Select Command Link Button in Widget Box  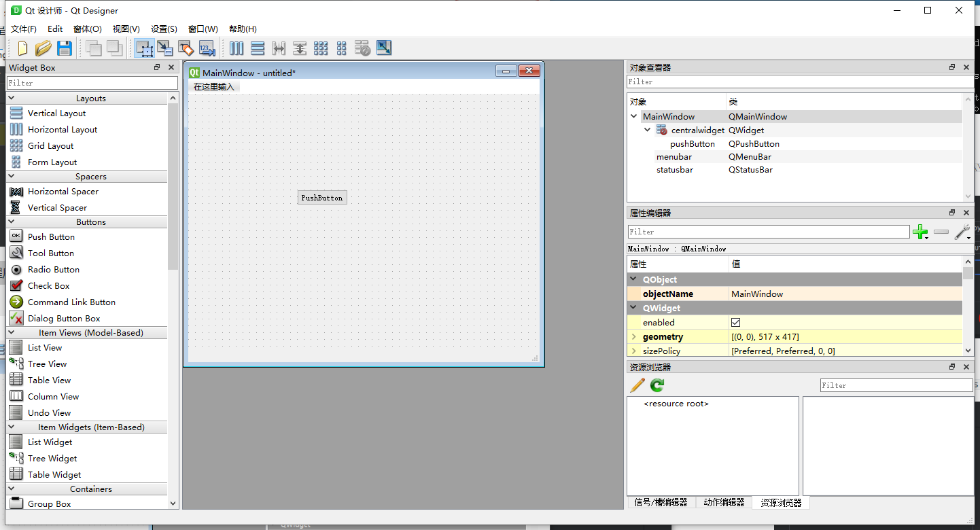71,302
